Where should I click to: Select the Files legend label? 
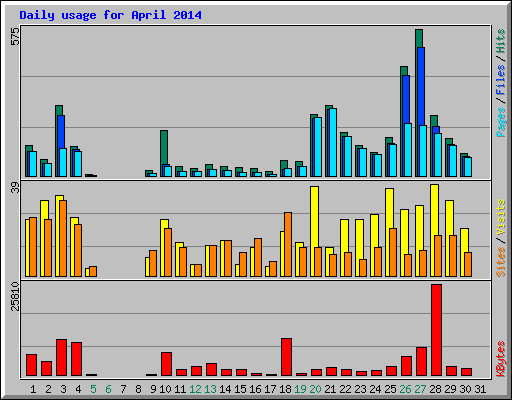[500, 80]
